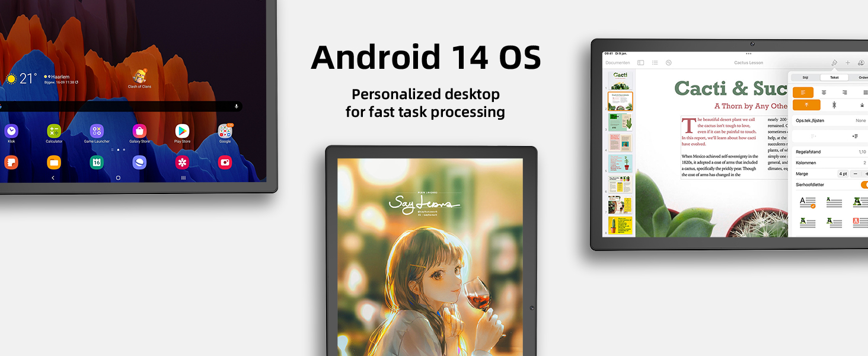Select page 3 green thumbnail in sidebar
Image resolution: width=868 pixels, height=356 pixels.
(x=620, y=122)
